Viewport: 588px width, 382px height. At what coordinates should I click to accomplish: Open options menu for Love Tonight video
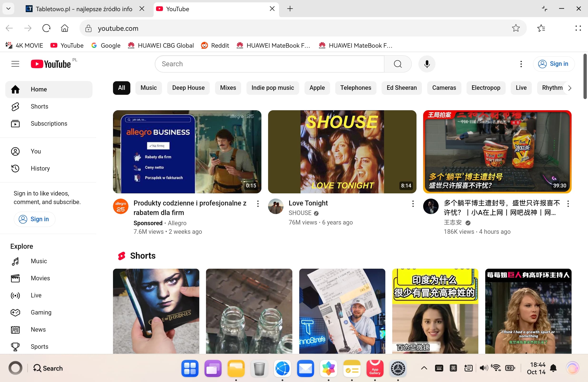(413, 204)
